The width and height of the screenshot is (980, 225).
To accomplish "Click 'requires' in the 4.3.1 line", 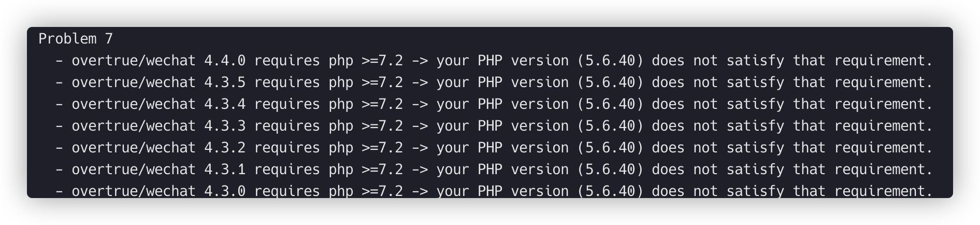I will click(x=287, y=170).
